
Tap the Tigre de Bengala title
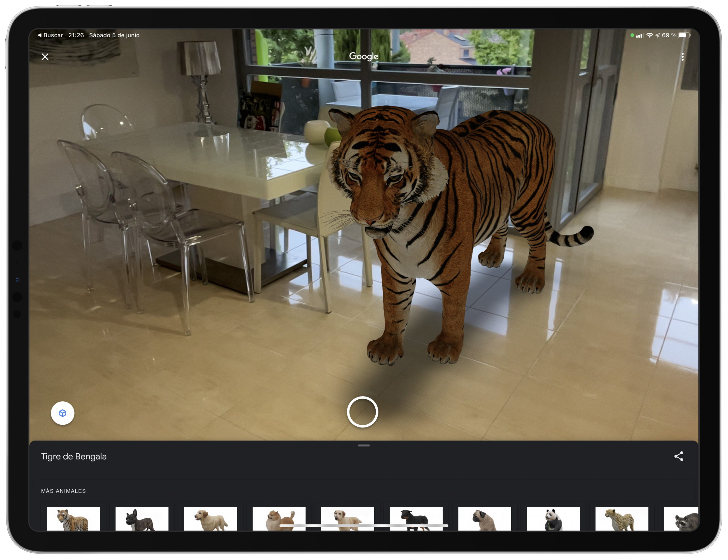[x=74, y=457]
